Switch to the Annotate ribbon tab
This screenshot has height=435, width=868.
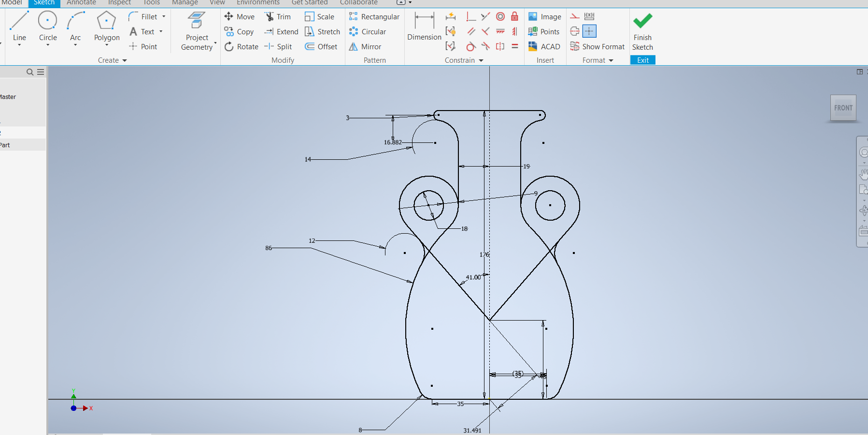[81, 3]
